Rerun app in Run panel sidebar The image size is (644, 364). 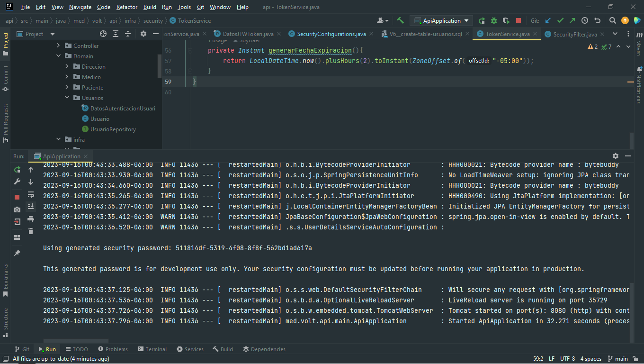point(17,169)
